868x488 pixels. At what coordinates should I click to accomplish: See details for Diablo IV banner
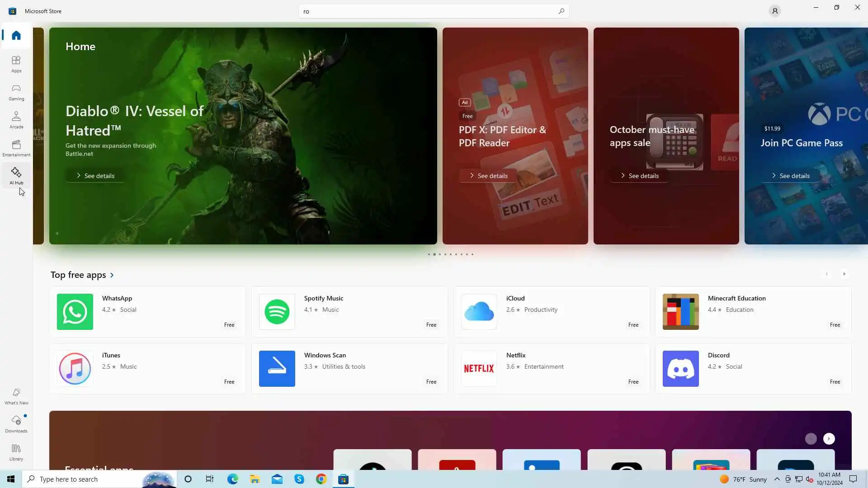point(95,176)
